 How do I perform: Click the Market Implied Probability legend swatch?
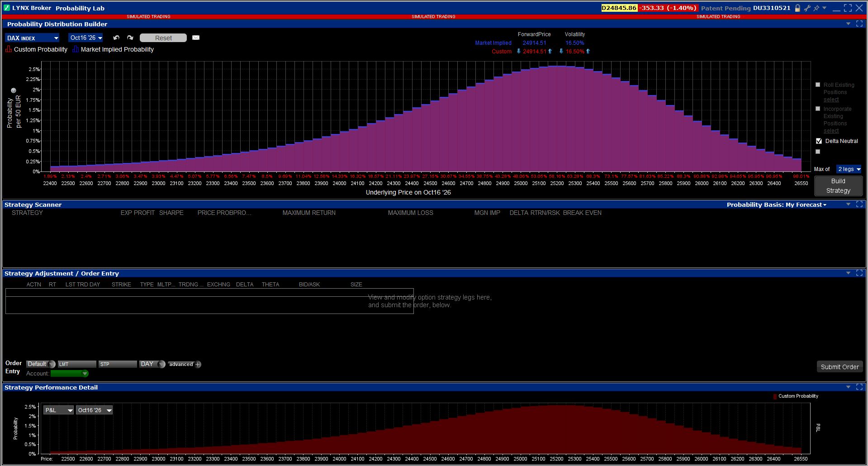76,49
